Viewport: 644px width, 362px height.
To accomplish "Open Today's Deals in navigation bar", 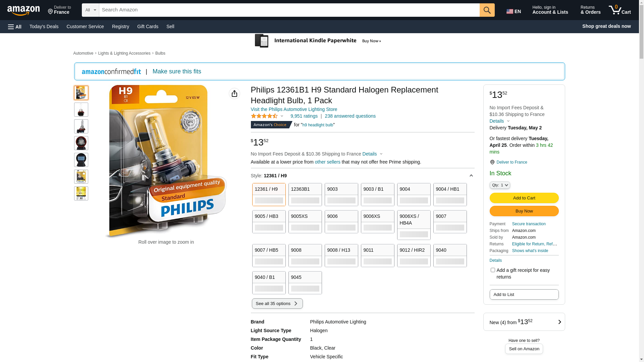I will [x=44, y=26].
